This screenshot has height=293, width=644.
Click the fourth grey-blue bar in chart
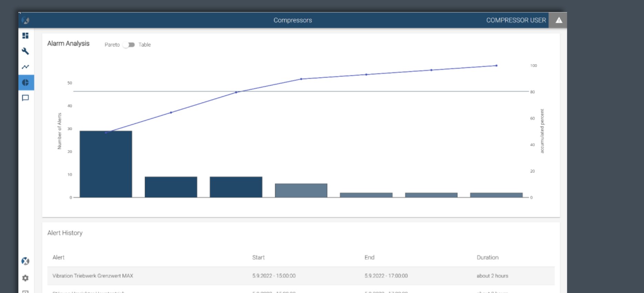click(301, 191)
